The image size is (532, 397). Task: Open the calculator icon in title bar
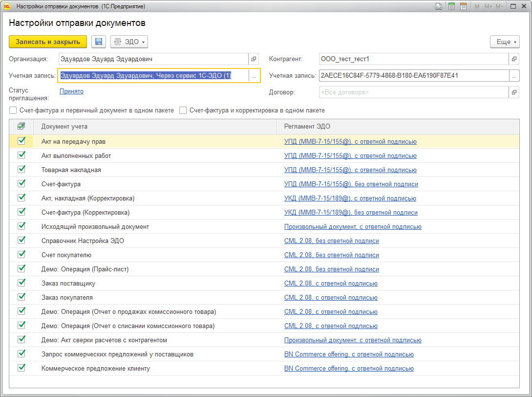coord(451,6)
